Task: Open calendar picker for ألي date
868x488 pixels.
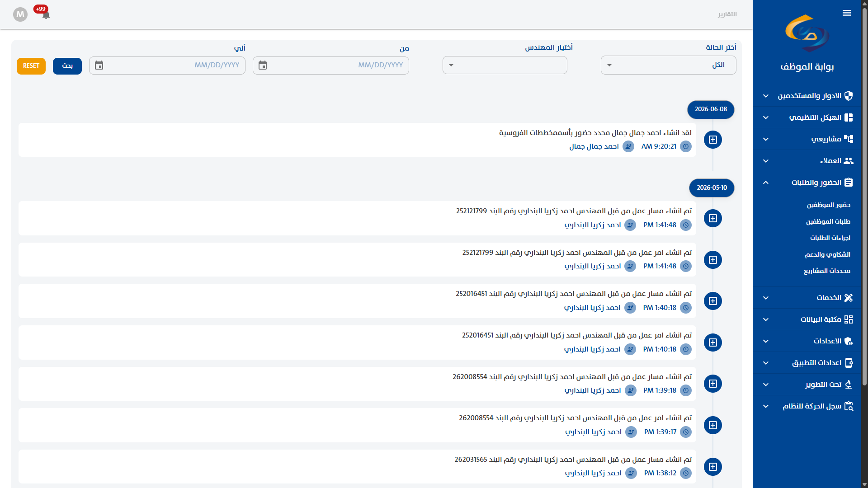Action: click(99, 66)
